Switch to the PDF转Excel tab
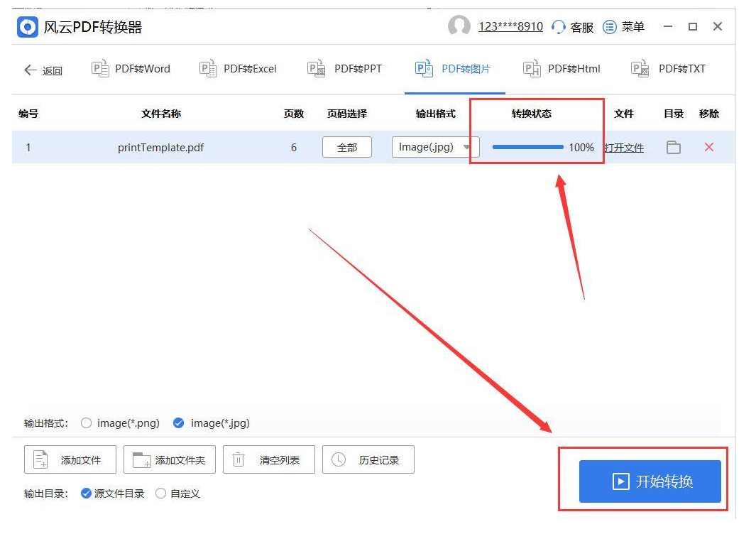 (x=239, y=69)
